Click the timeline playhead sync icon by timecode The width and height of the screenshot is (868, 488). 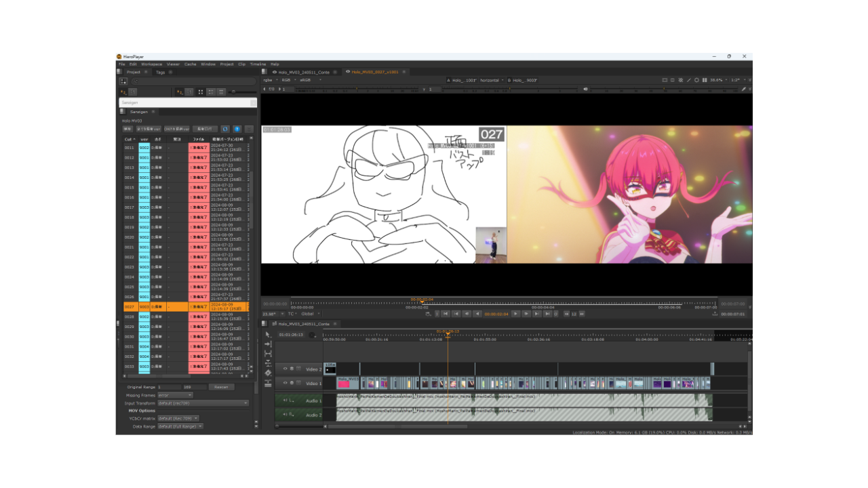313,335
